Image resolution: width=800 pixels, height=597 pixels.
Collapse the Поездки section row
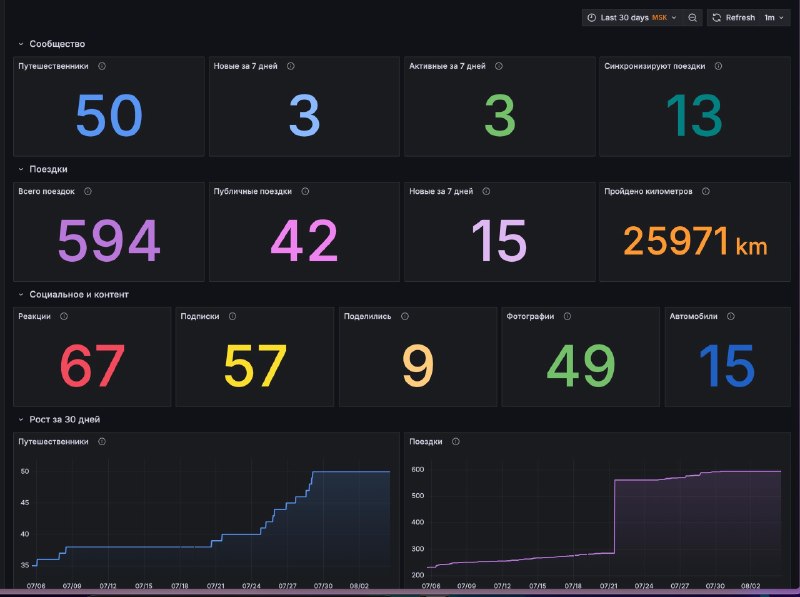[21, 169]
